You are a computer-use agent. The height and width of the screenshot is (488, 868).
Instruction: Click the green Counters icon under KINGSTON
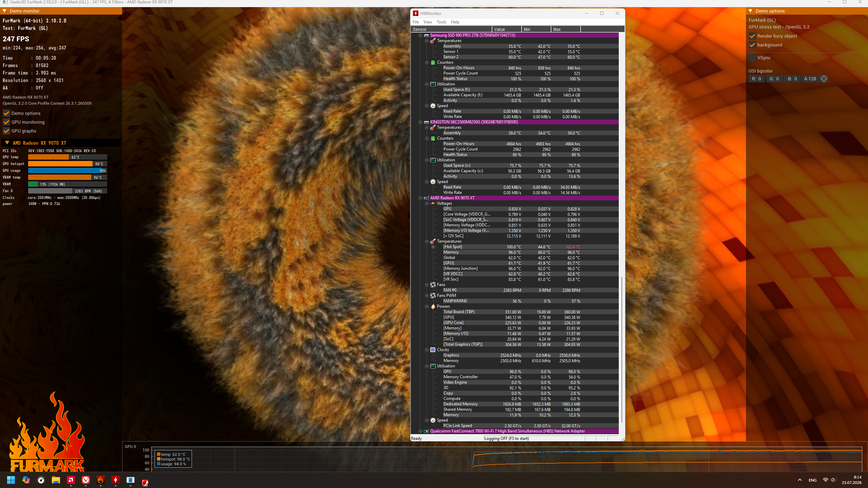tap(433, 138)
